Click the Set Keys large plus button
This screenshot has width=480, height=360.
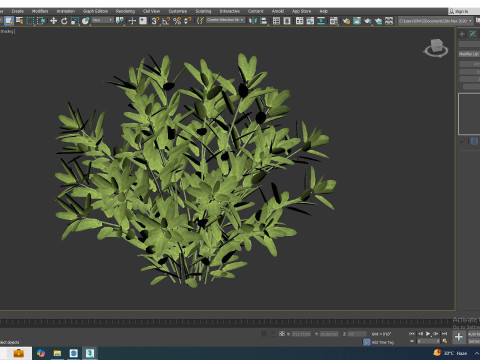(x=459, y=337)
